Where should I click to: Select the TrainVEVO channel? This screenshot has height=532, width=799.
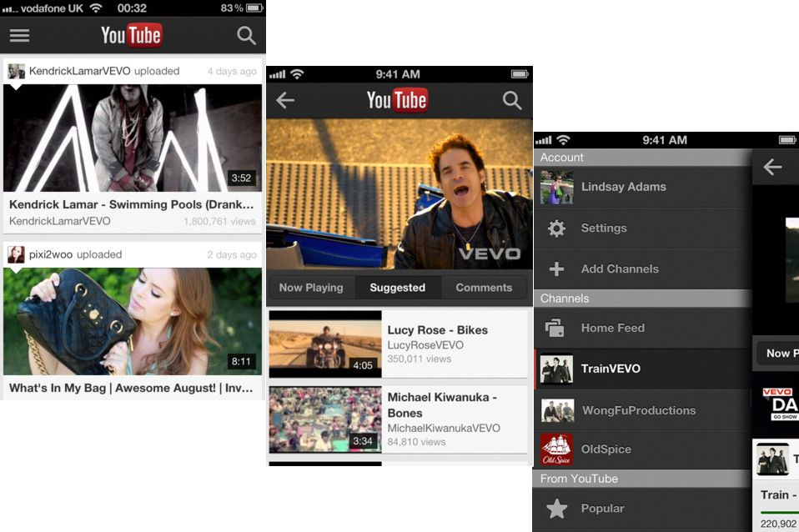pos(642,369)
